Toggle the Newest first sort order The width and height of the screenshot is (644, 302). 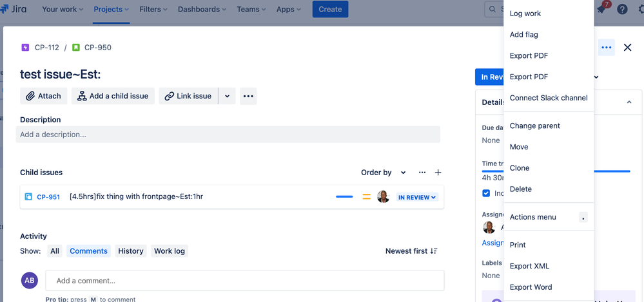[411, 251]
